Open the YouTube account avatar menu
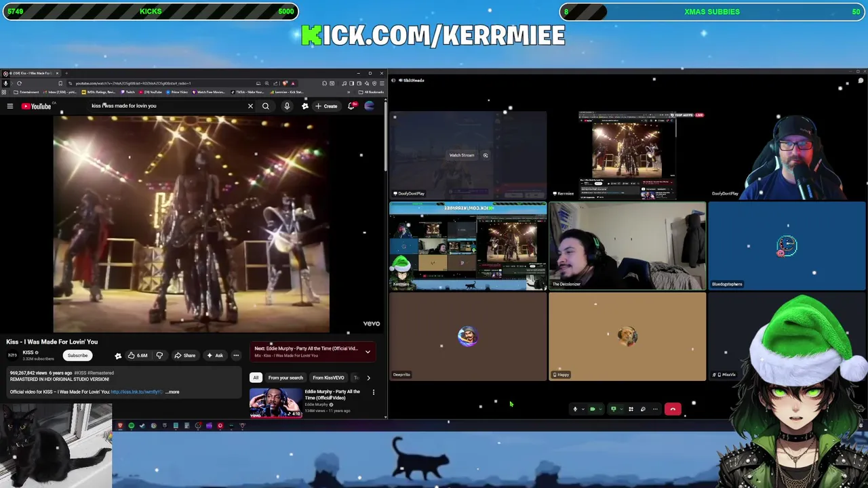Viewport: 868px width, 488px height. (x=370, y=106)
